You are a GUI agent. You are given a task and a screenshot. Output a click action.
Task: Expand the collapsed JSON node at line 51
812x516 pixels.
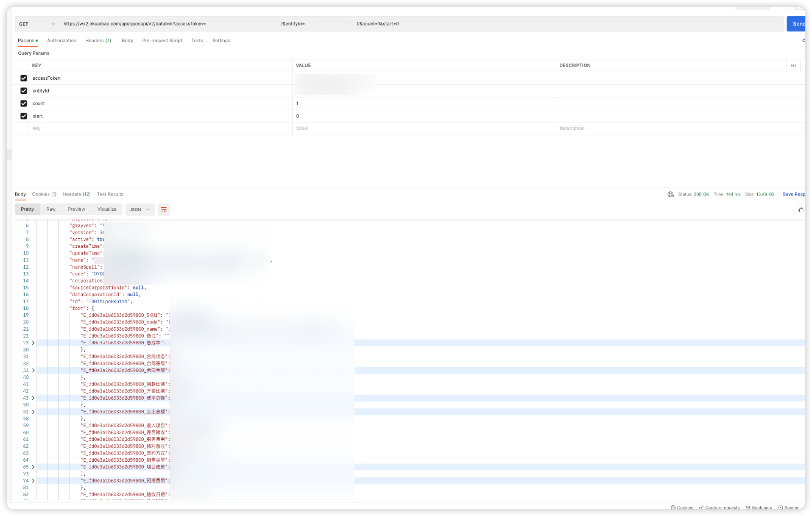coord(33,412)
